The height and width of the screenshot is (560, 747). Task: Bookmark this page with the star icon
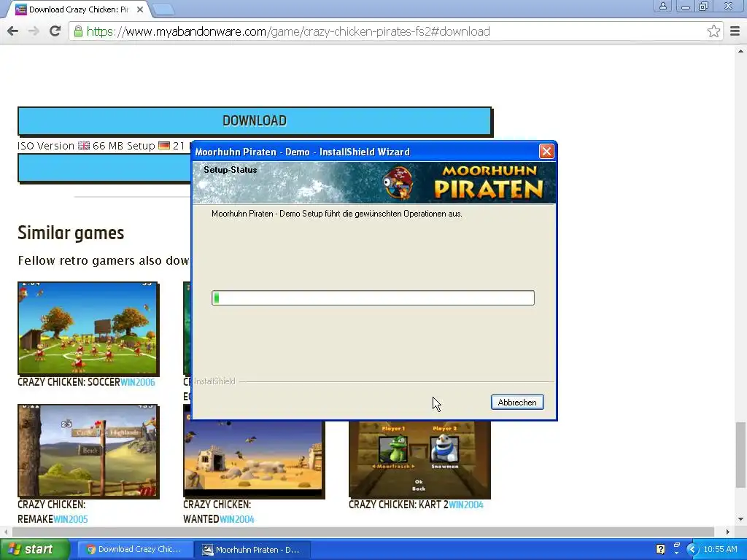click(x=713, y=31)
